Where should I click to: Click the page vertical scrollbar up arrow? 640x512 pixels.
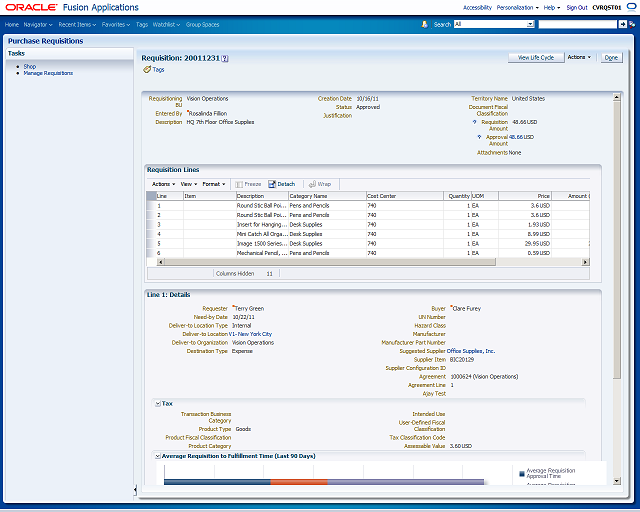[616, 97]
